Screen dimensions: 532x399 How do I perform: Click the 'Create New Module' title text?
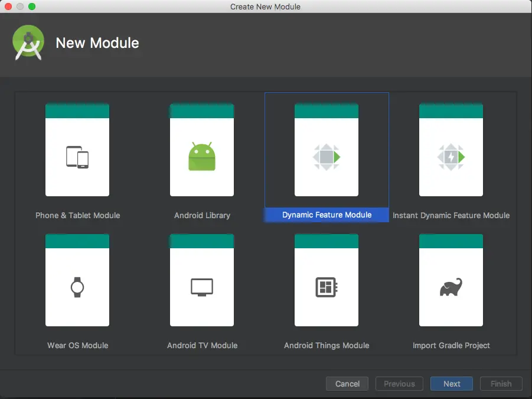[x=265, y=7]
